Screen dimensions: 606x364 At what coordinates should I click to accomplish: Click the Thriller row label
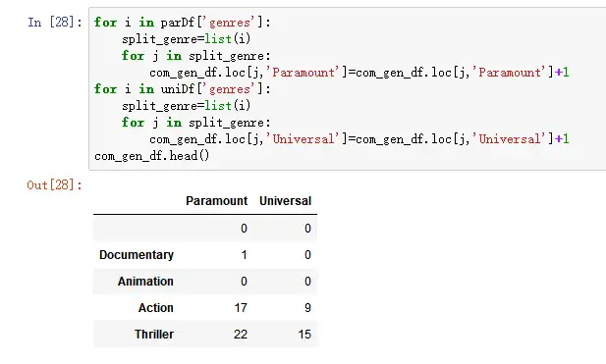[154, 335]
